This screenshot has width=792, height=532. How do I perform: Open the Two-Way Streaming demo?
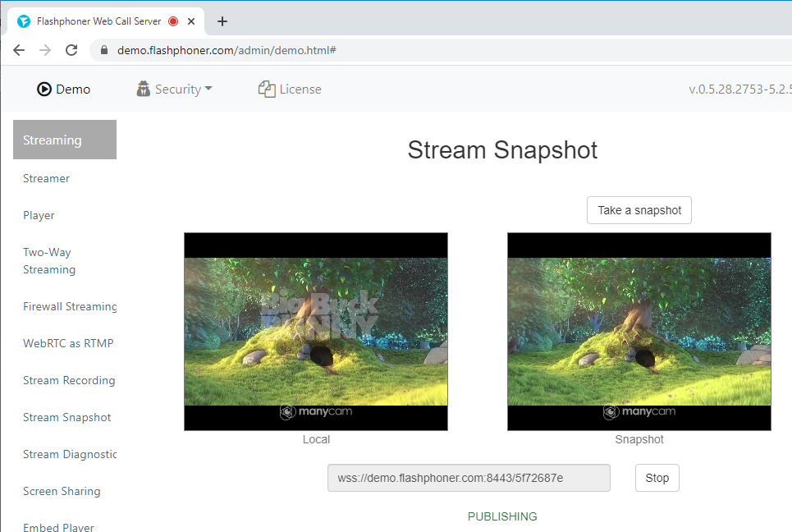49,261
